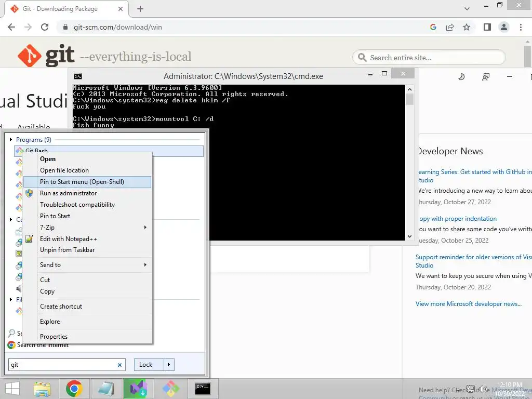Expand the 7-Zip submenu
The height and width of the screenshot is (399, 532).
point(87,228)
